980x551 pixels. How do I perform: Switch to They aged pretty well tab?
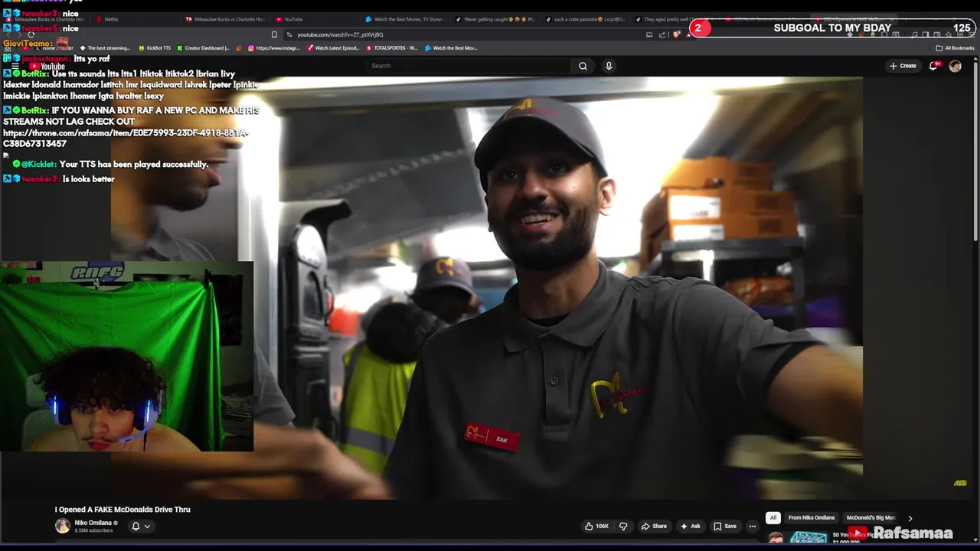coord(675,19)
